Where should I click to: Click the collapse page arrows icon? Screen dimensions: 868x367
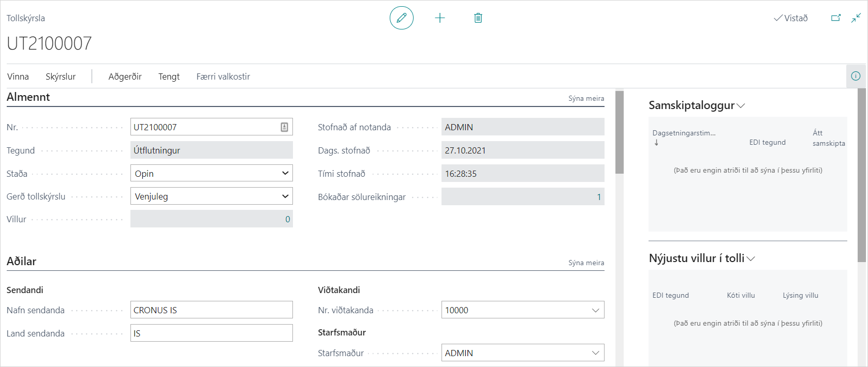856,18
